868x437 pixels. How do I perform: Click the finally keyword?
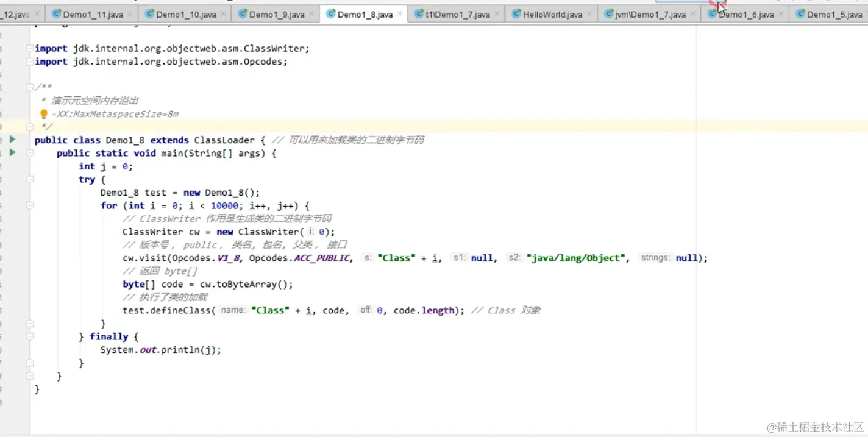tap(109, 336)
